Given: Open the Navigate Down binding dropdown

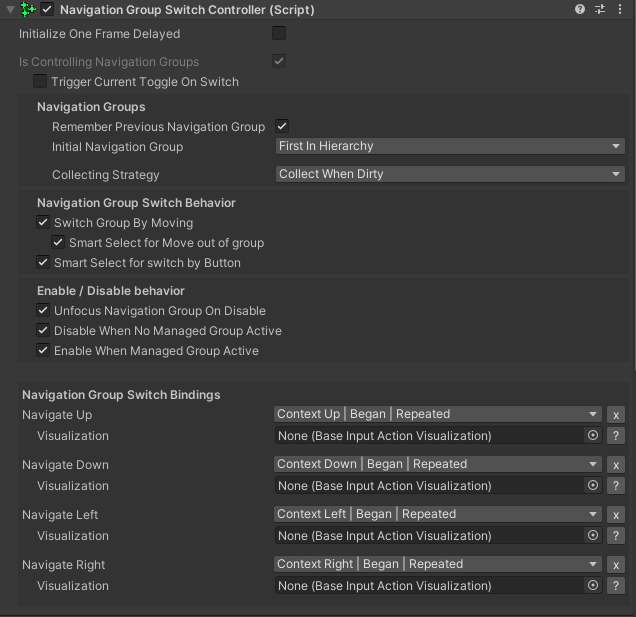Looking at the screenshot, I should [x=437, y=464].
